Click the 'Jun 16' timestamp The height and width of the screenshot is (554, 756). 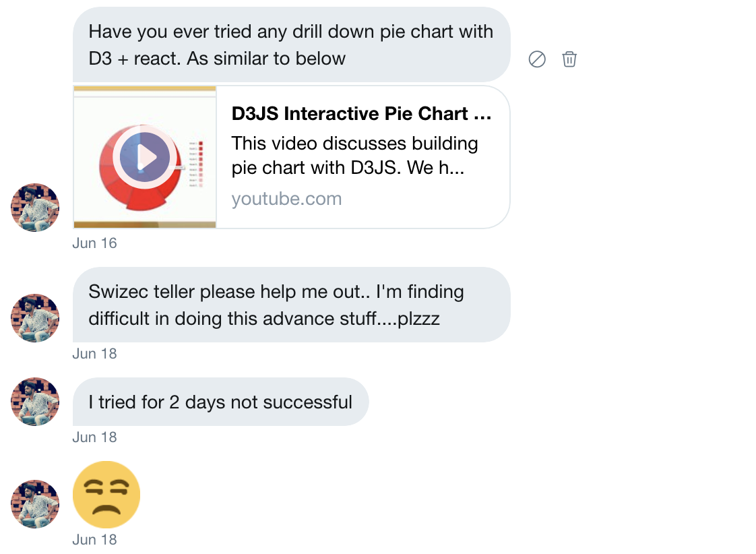[94, 243]
